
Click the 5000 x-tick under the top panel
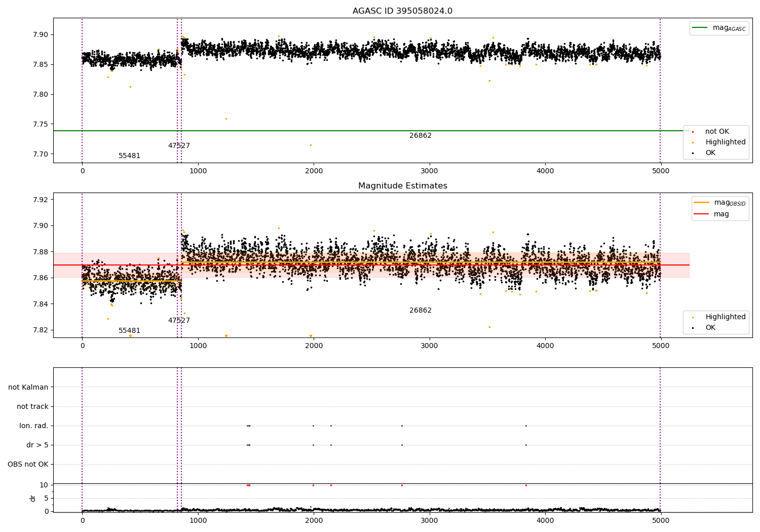pos(661,171)
